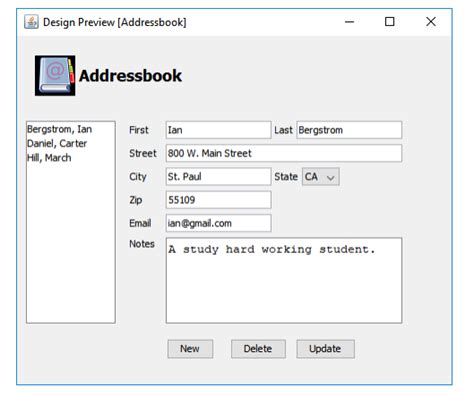Click the Email label
The image size is (474, 396).
pos(140,223)
